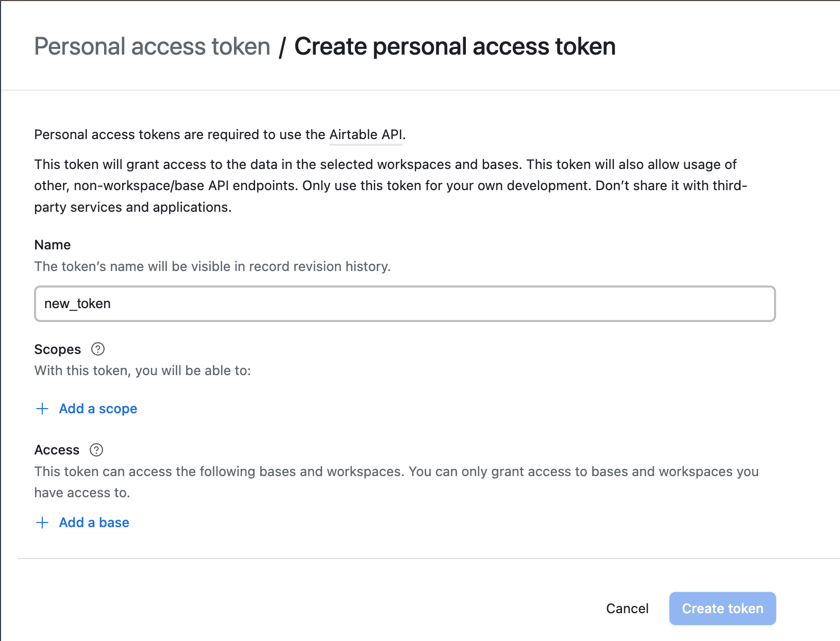Click the plus icon beside Add a base

coord(42,522)
